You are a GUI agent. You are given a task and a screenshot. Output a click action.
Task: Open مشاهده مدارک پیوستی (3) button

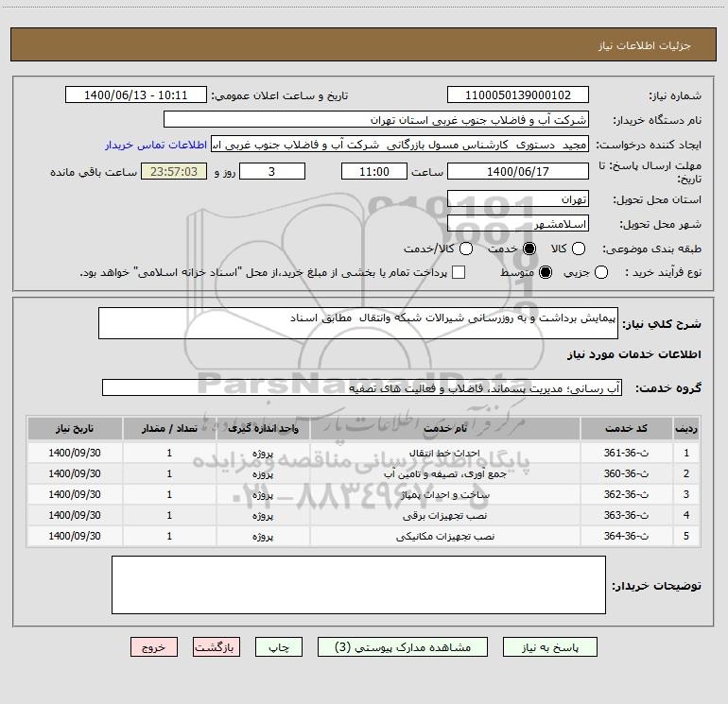coord(403,647)
